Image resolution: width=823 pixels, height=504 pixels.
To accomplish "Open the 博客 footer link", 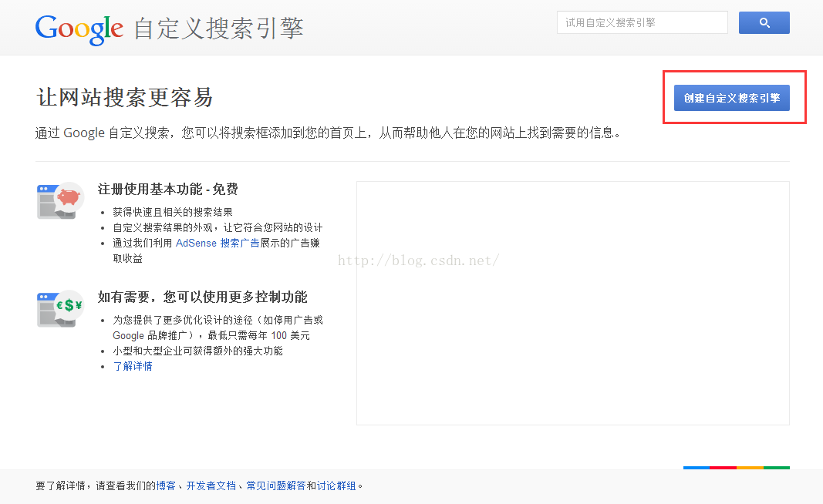I will [166, 486].
